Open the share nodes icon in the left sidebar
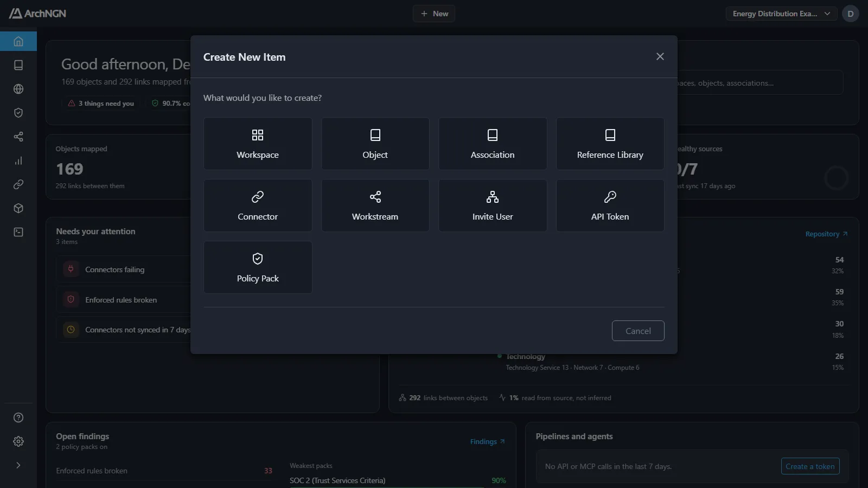This screenshot has height=488, width=868. coord(18,137)
